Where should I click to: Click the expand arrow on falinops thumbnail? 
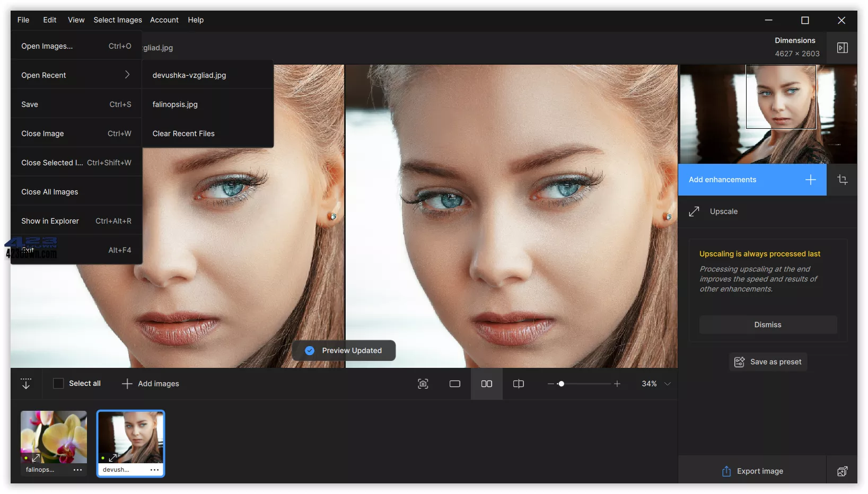(36, 458)
